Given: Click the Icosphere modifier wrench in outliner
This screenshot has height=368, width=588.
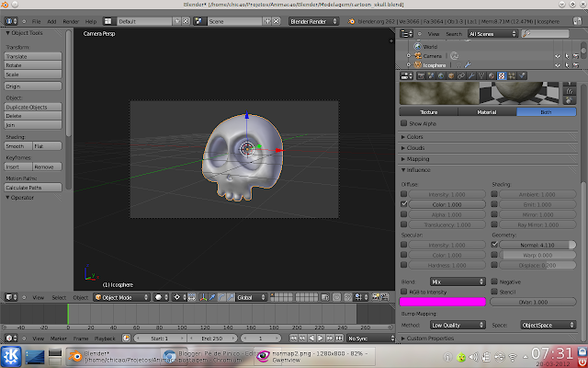Looking at the screenshot, I should [468, 65].
